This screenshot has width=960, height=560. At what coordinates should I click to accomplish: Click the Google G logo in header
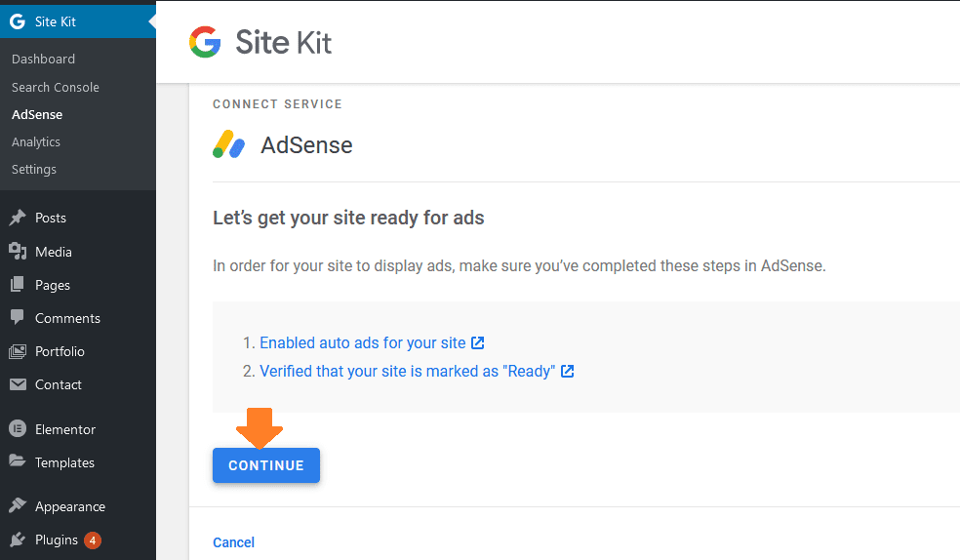click(x=205, y=42)
